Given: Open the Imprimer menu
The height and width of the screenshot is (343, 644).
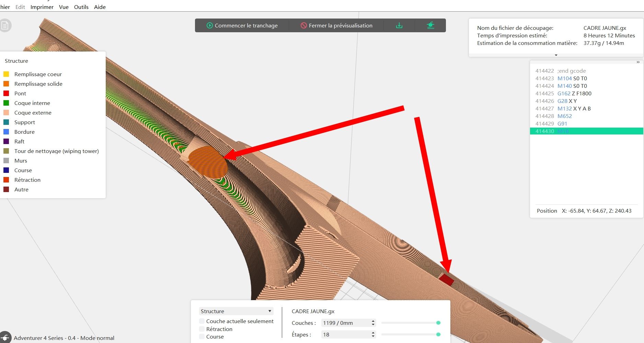Looking at the screenshot, I should [x=42, y=7].
